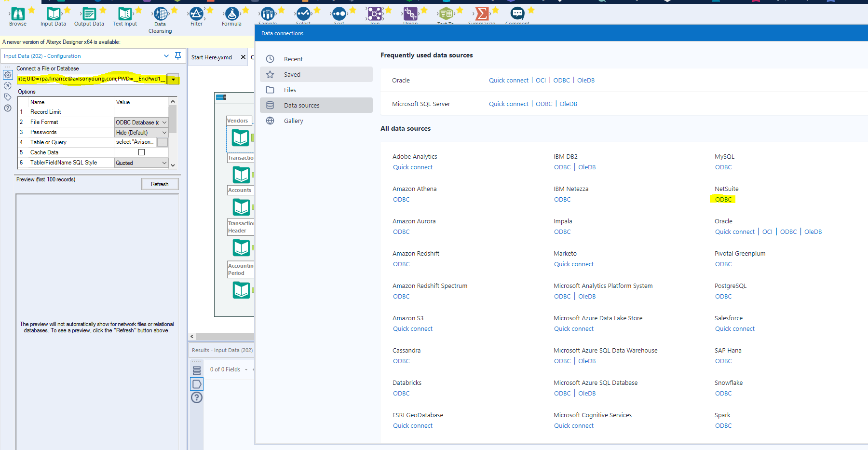Screen dimensions: 868x450
Task: Click the list view icon in Results
Action: pyautogui.click(x=197, y=370)
